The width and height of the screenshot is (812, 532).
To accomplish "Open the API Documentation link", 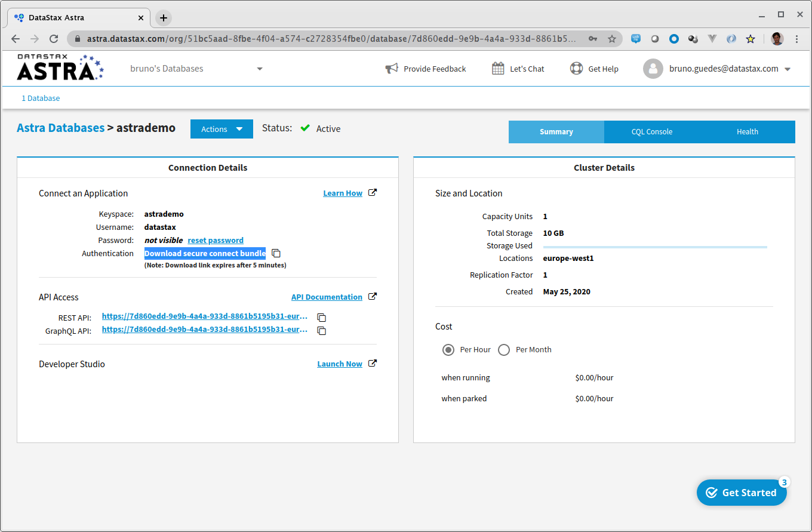I will click(327, 297).
